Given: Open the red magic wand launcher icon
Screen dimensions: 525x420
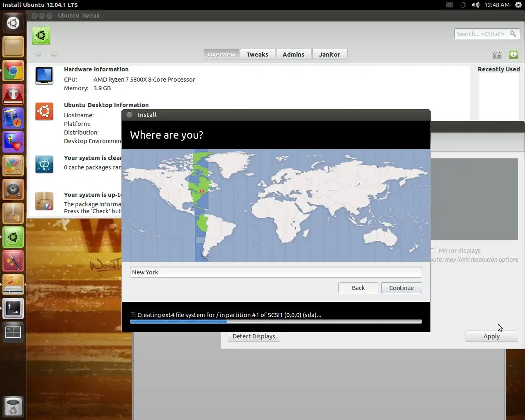Looking at the screenshot, I should pyautogui.click(x=13, y=261).
